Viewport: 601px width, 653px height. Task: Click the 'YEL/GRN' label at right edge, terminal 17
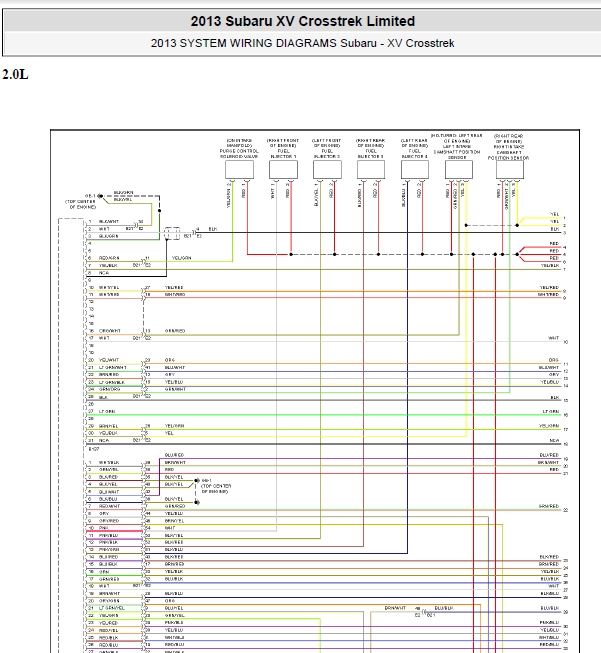(x=549, y=426)
